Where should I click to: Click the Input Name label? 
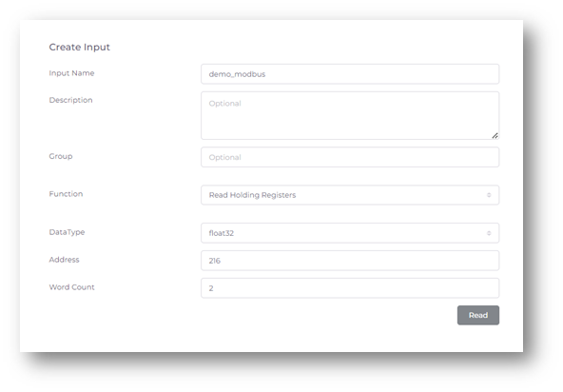[71, 73]
